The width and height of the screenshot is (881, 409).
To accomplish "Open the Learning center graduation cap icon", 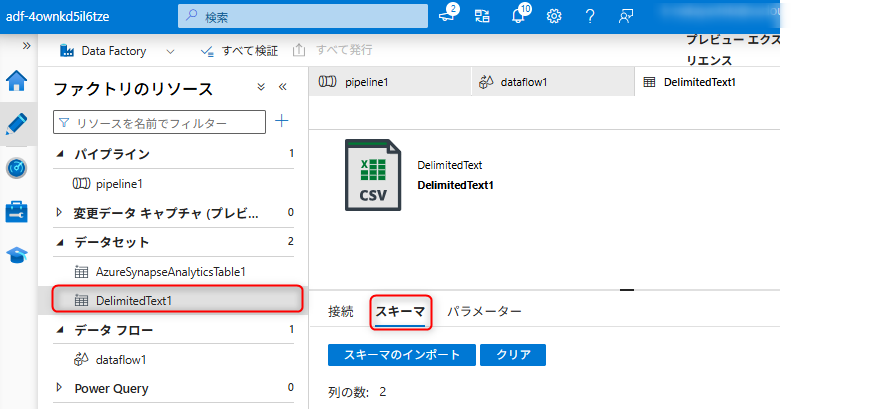I will click(17, 255).
